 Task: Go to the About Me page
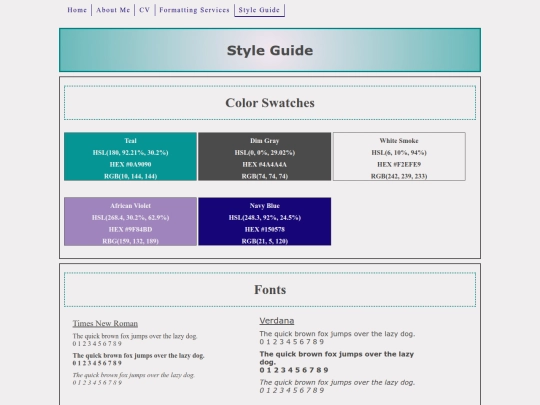[x=113, y=10]
